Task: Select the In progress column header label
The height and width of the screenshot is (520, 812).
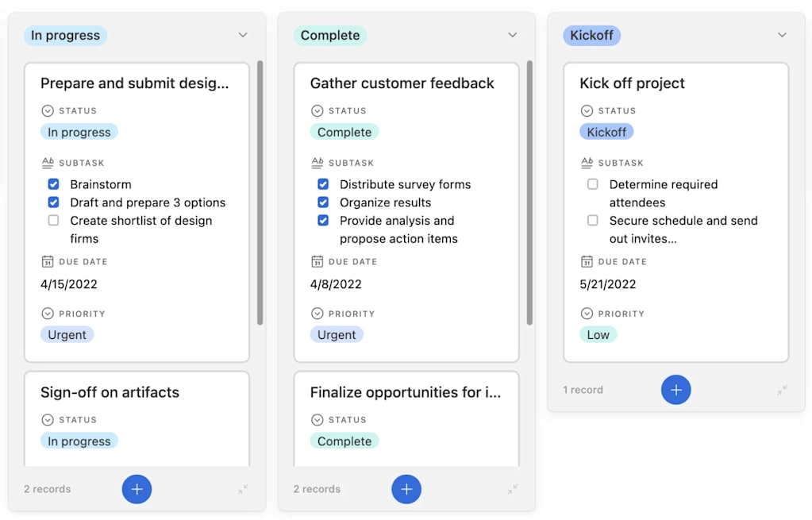Action: [65, 35]
